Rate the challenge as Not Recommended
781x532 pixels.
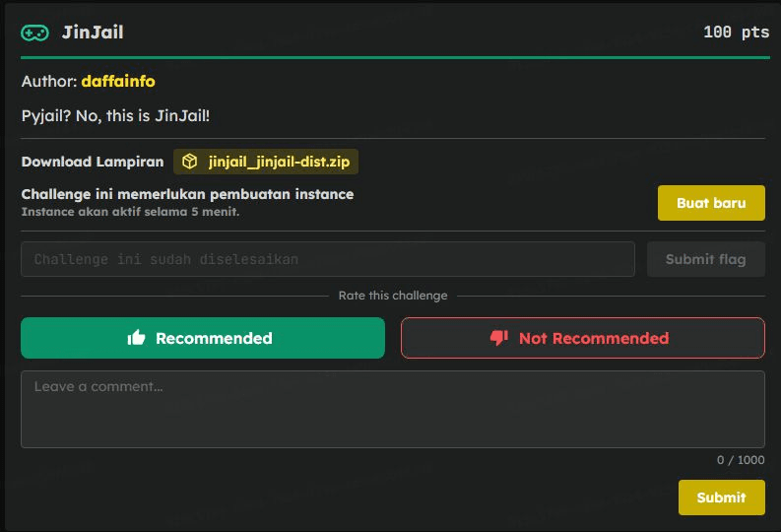point(582,338)
